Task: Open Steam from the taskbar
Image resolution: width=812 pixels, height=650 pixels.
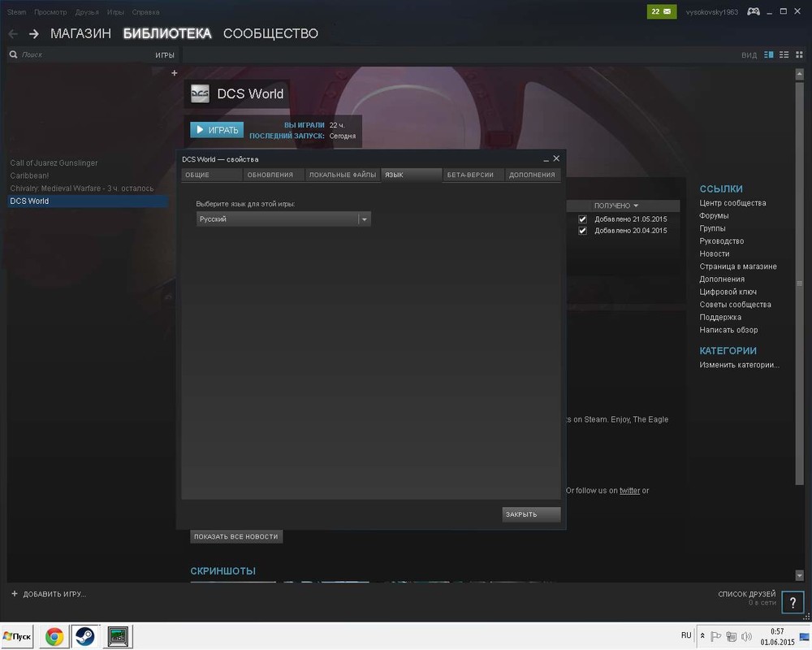Action: pyautogui.click(x=85, y=636)
